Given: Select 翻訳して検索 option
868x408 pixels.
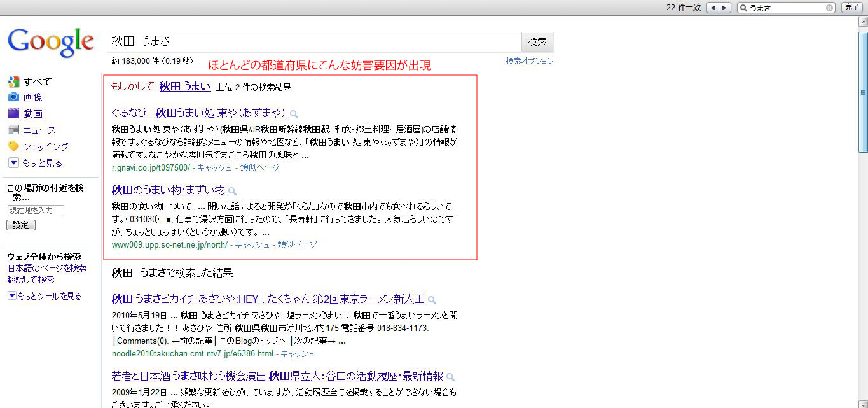Looking at the screenshot, I should (x=31, y=279).
